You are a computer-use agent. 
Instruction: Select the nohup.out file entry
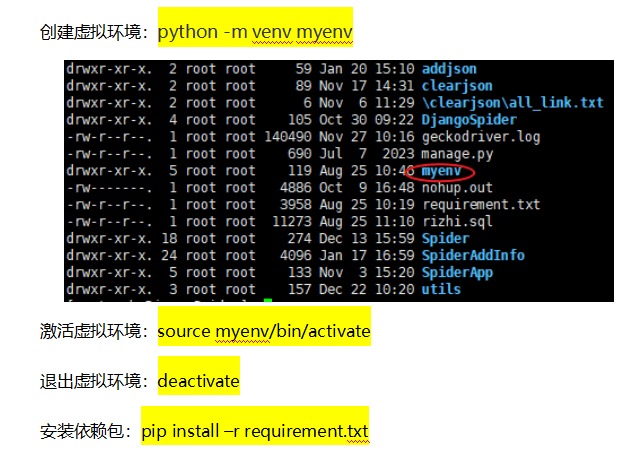tap(457, 187)
